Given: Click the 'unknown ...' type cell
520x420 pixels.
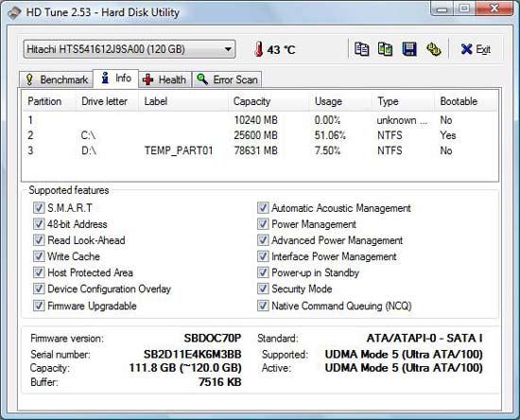Looking at the screenshot, I should [402, 120].
